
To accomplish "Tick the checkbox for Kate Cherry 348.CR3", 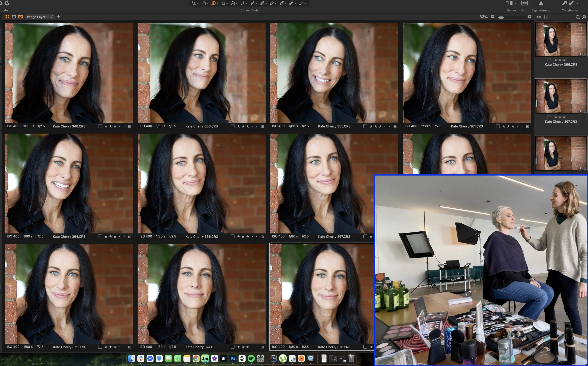I will [x=100, y=126].
